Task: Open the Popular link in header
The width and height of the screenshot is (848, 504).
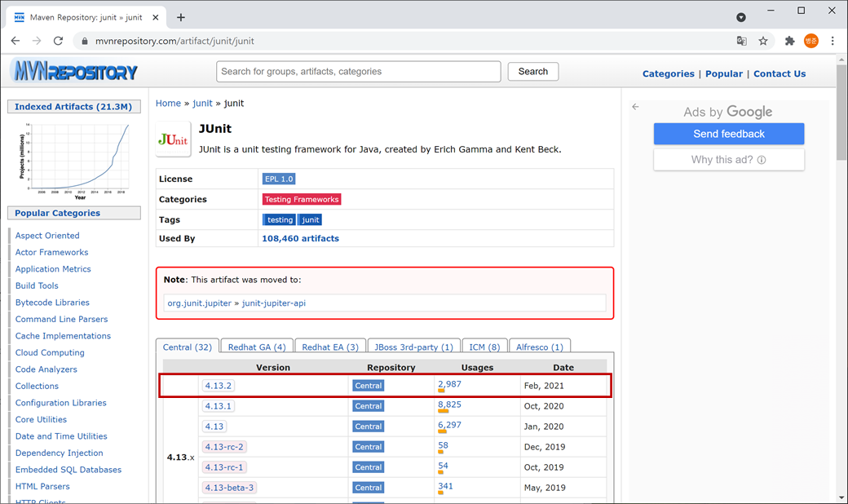Action: coord(723,73)
